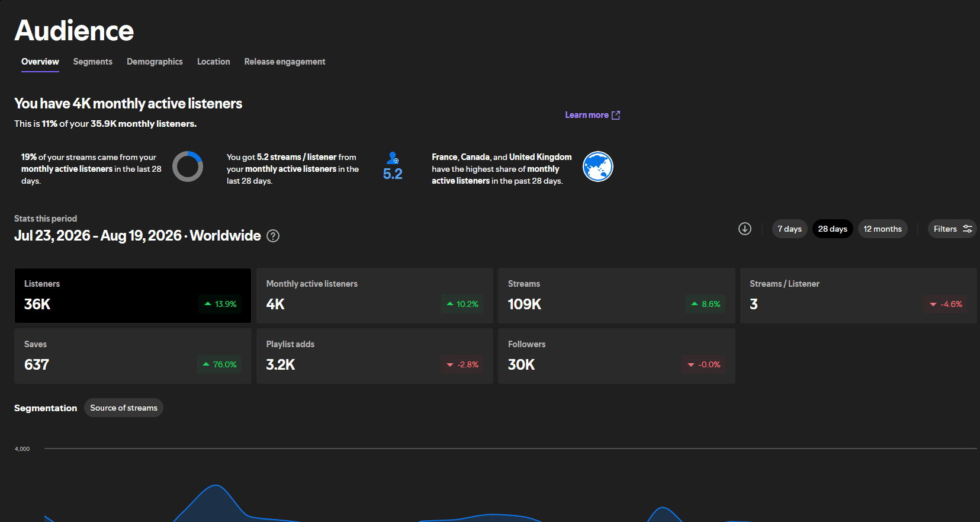Open the Release engagement tab
Screen dimensions: 980x522
(285, 62)
